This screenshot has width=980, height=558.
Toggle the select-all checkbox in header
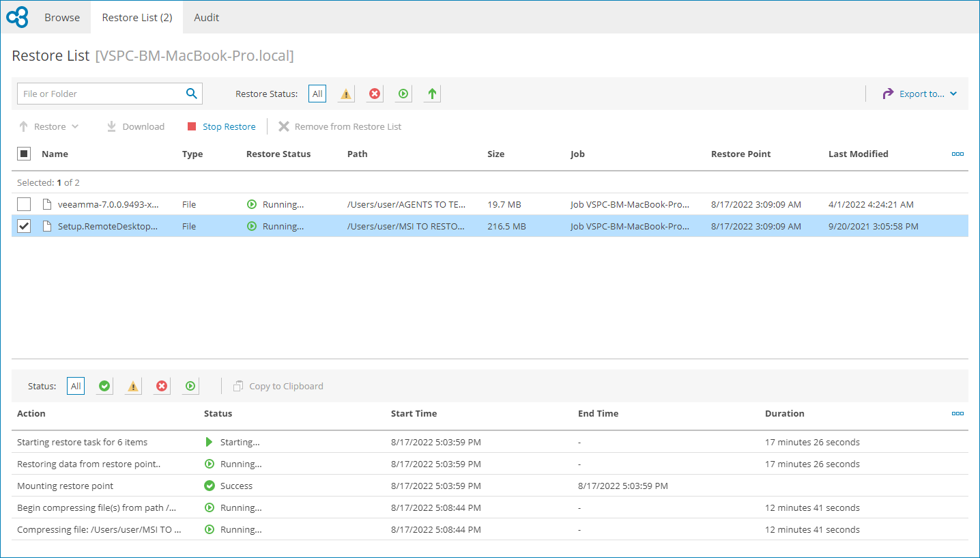(x=24, y=154)
